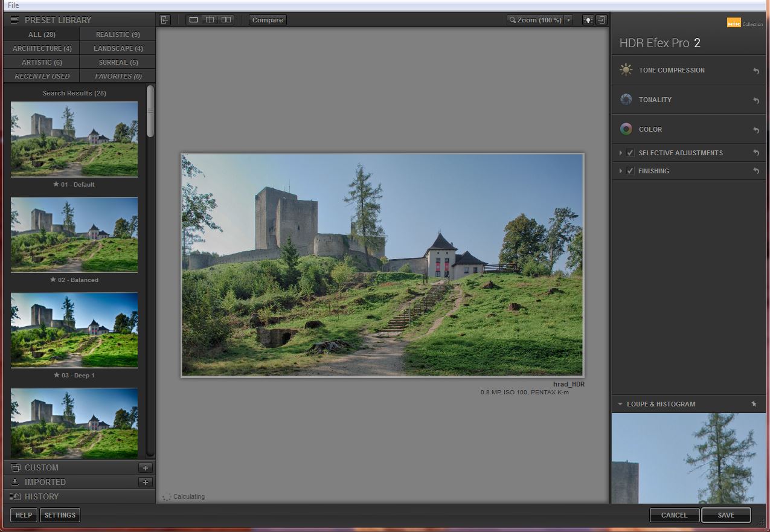Screen dimensions: 770x532
Task: Expand the Selective Adjustments section
Action: [x=620, y=153]
